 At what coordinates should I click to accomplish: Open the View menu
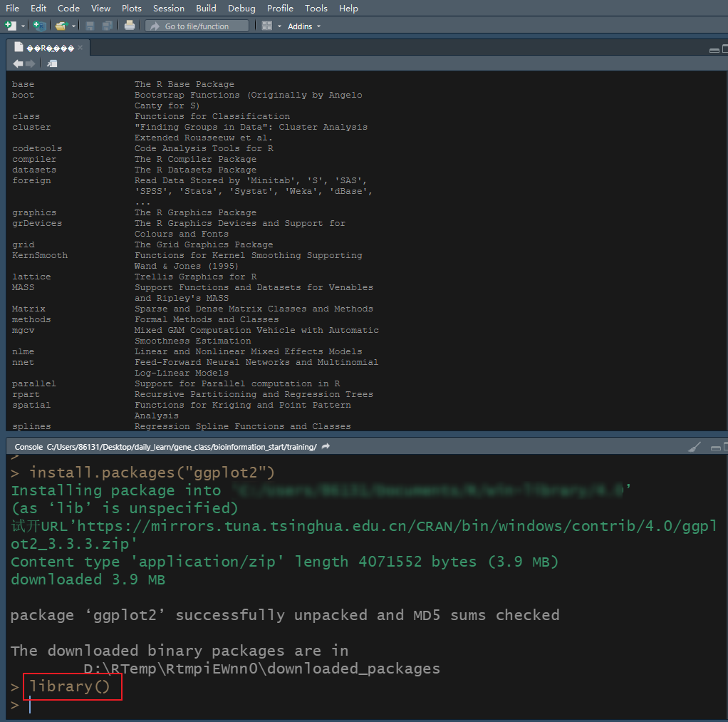[x=100, y=9]
